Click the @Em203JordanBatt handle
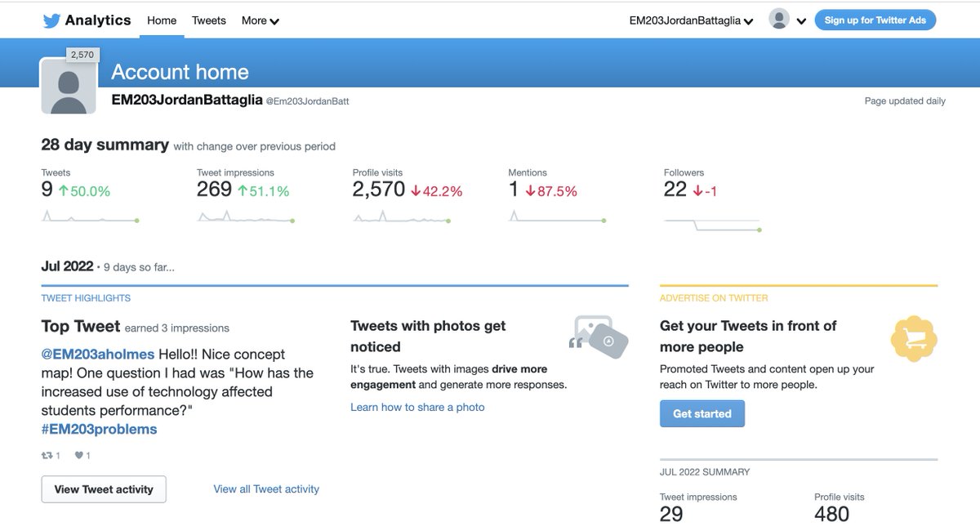Viewport: 980px width, 531px height. tap(307, 101)
